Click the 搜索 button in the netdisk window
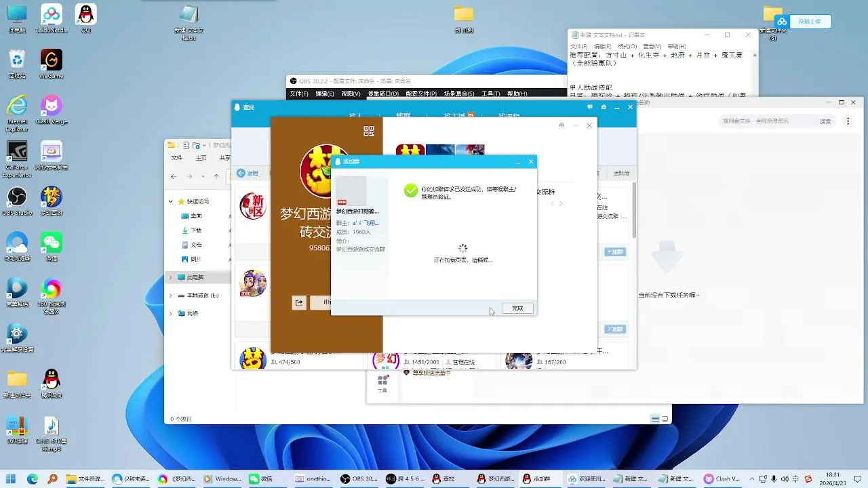Viewport: 868px width, 488px height. click(825, 121)
